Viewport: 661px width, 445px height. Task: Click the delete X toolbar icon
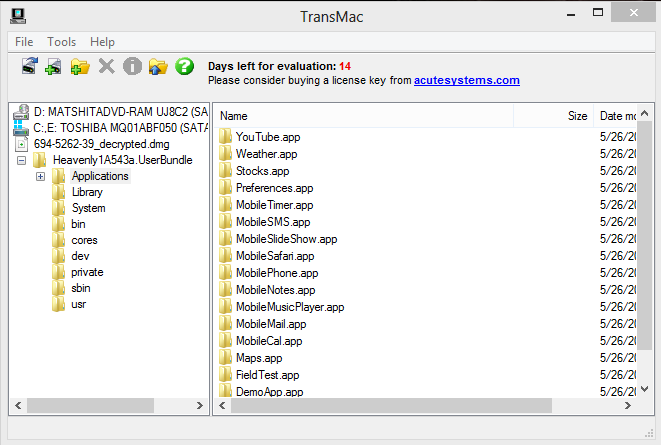click(106, 66)
